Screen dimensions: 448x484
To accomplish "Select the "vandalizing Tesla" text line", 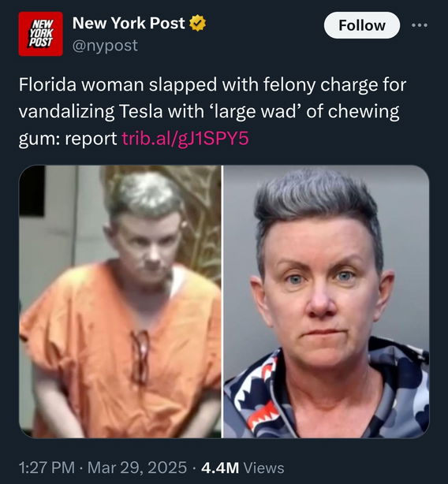I will [x=209, y=112].
